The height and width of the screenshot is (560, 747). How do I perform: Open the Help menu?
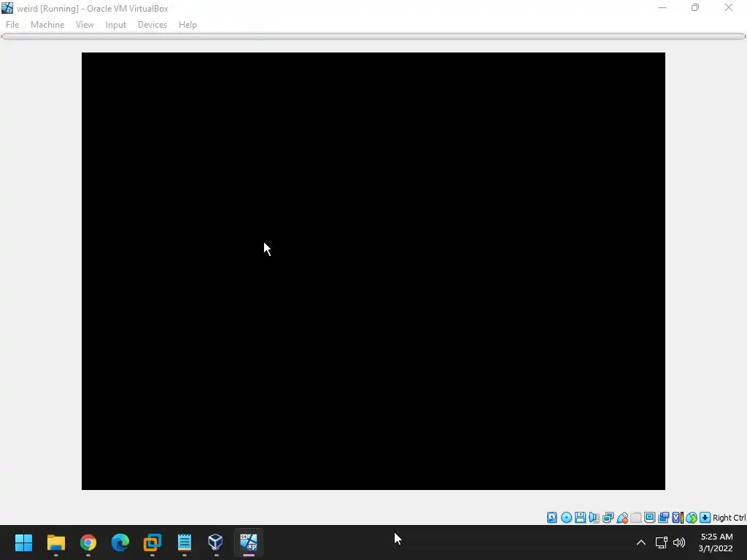(x=187, y=25)
